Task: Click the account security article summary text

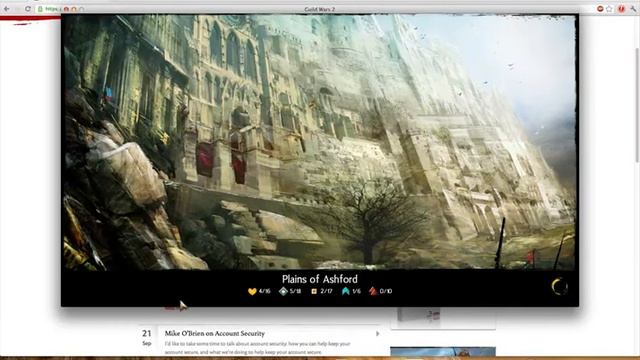Action: tap(258, 348)
